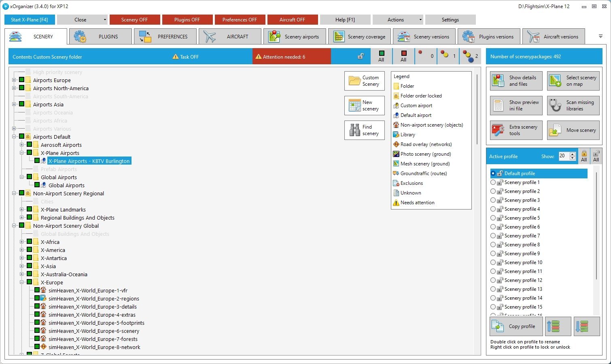This screenshot has width=611, height=364.
Task: Click the Extra scenery tools icon
Action: (498, 130)
